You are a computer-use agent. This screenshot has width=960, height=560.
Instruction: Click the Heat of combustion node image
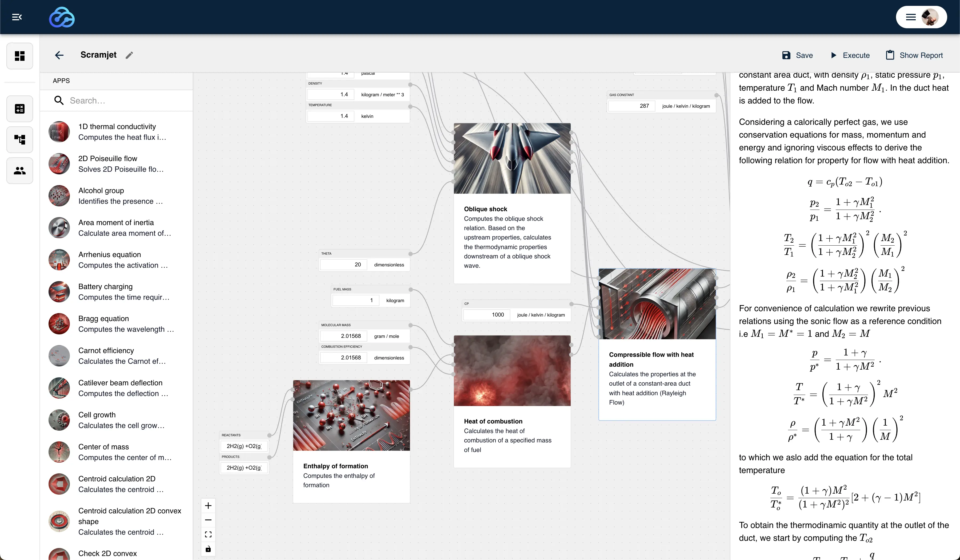point(512,371)
